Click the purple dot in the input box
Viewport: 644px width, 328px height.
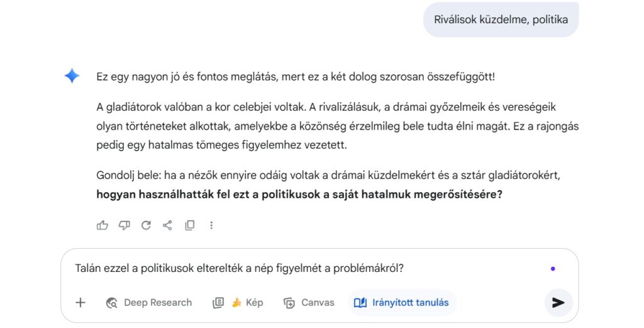point(553,268)
